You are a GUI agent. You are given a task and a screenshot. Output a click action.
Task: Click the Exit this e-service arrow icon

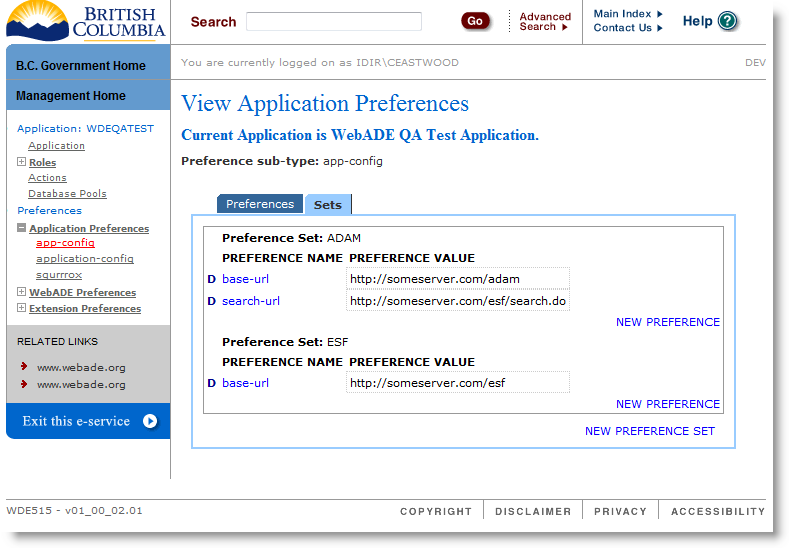pos(150,421)
